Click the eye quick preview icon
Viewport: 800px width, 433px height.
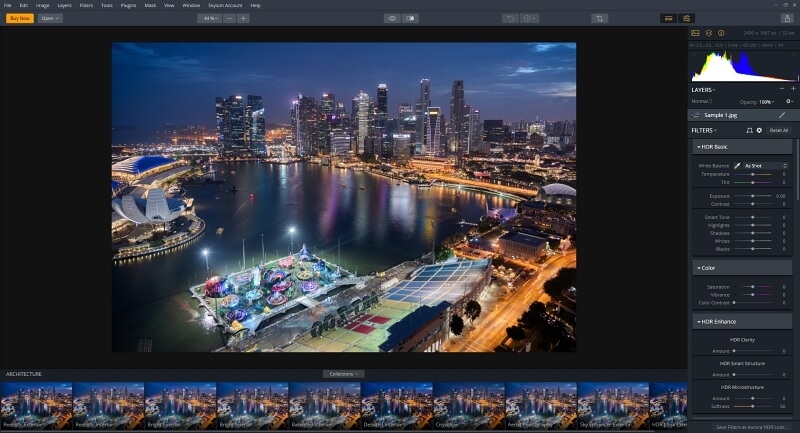coord(392,18)
